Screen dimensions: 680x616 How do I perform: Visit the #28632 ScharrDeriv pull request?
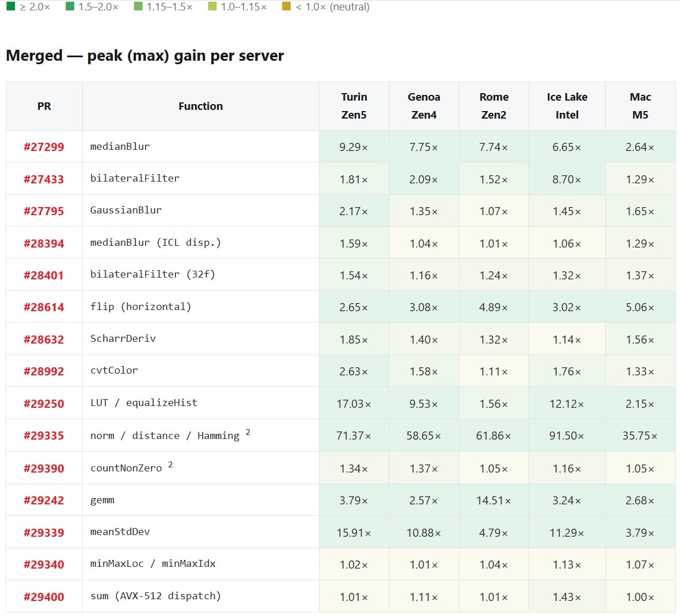(44, 340)
